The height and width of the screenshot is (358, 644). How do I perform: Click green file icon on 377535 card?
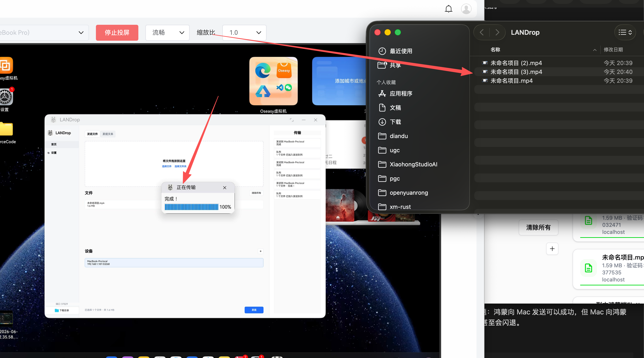[589, 268]
